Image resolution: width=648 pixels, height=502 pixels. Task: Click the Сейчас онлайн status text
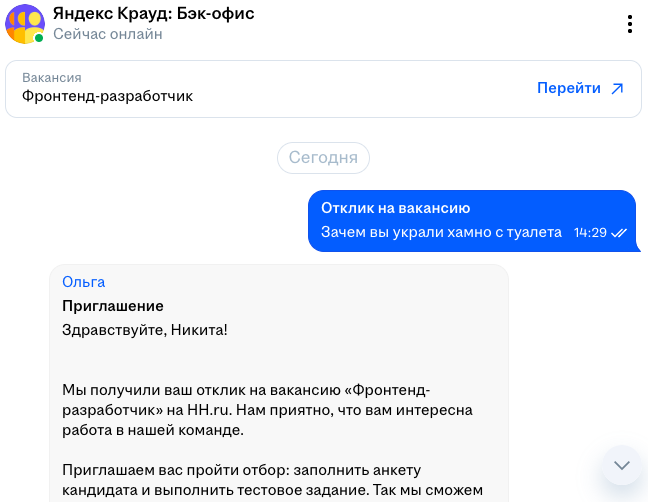(108, 34)
